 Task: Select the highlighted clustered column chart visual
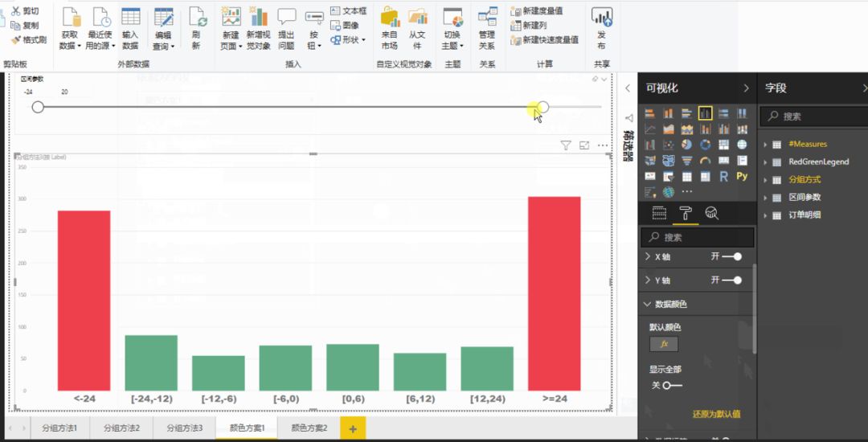pos(706,113)
